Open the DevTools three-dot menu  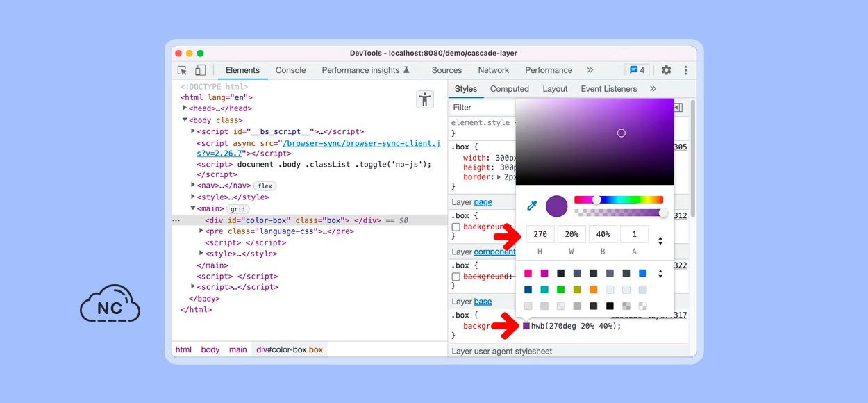685,70
